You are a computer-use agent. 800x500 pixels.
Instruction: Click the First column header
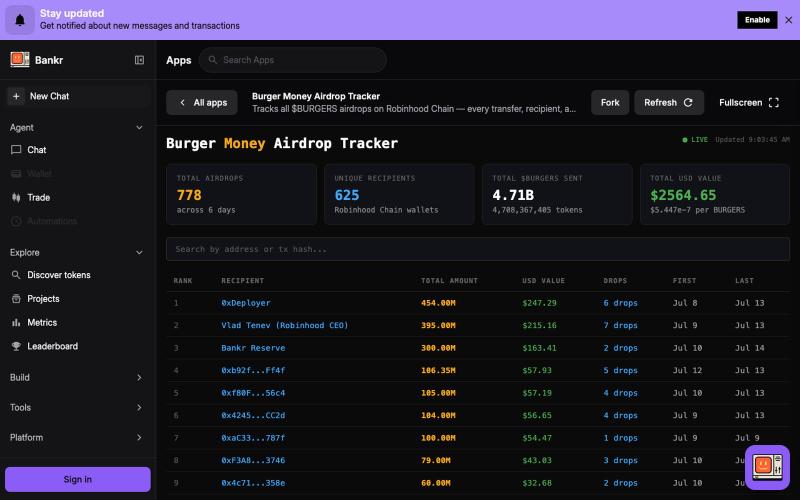[684, 281]
